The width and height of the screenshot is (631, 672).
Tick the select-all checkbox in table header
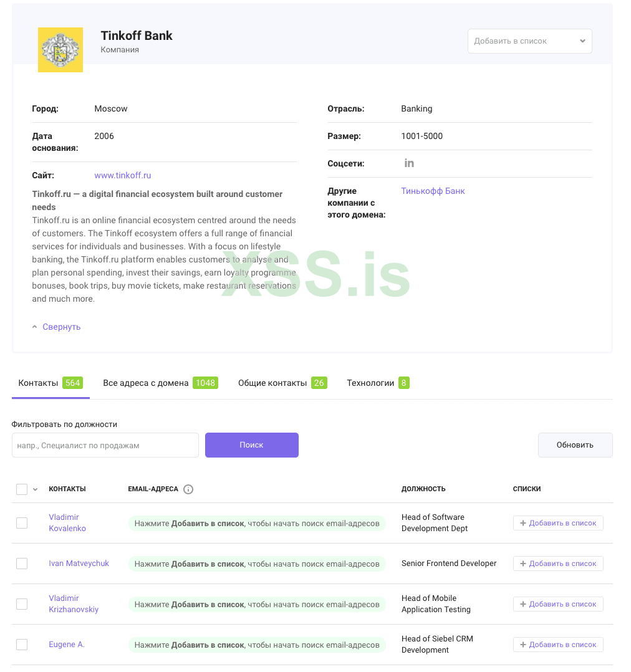click(x=22, y=489)
